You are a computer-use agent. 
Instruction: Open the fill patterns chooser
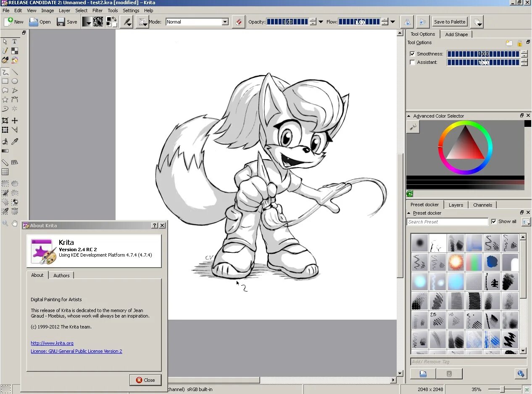[x=98, y=22]
